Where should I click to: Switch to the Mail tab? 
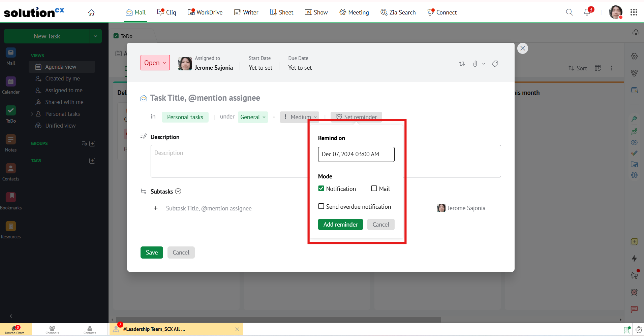(135, 12)
